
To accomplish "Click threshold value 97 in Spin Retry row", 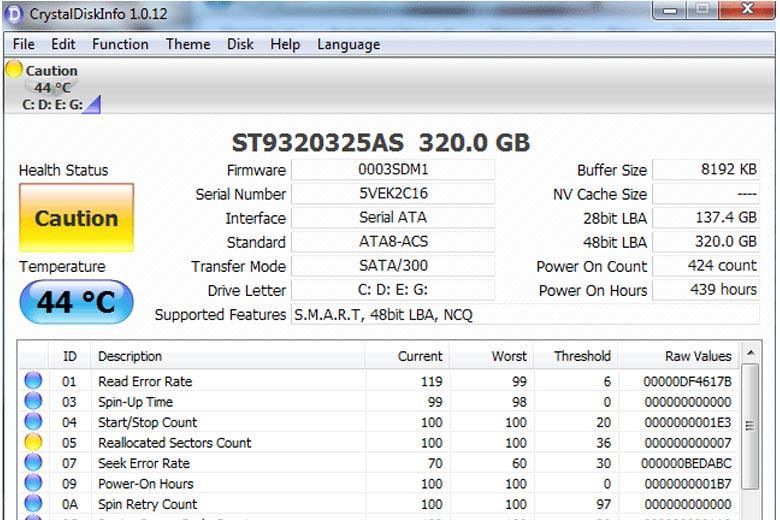I will 603,504.
